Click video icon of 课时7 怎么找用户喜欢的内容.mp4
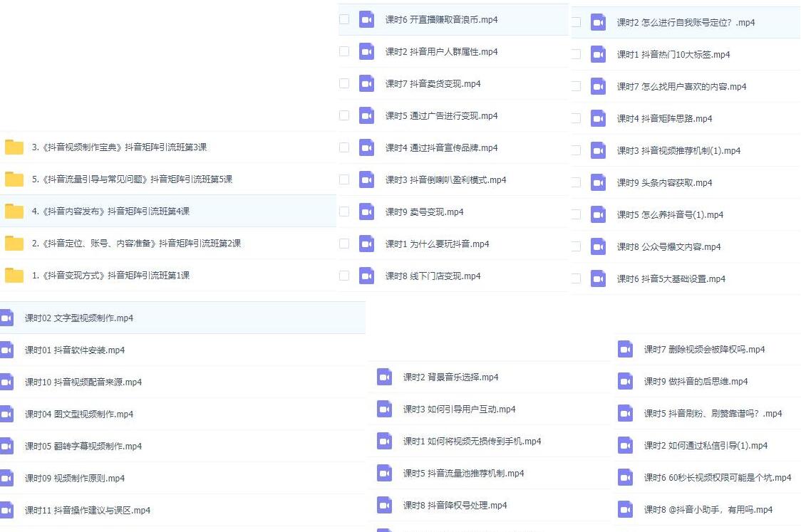 (598, 87)
